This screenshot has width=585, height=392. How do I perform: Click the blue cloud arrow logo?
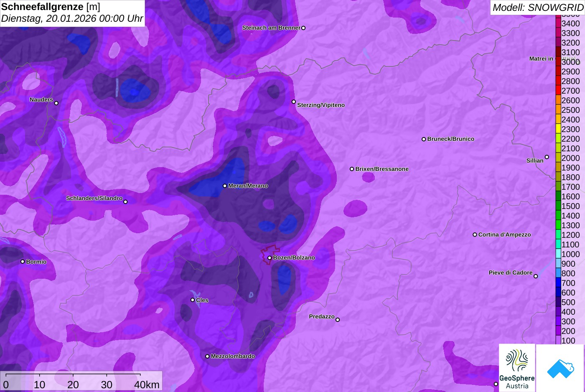(560, 369)
